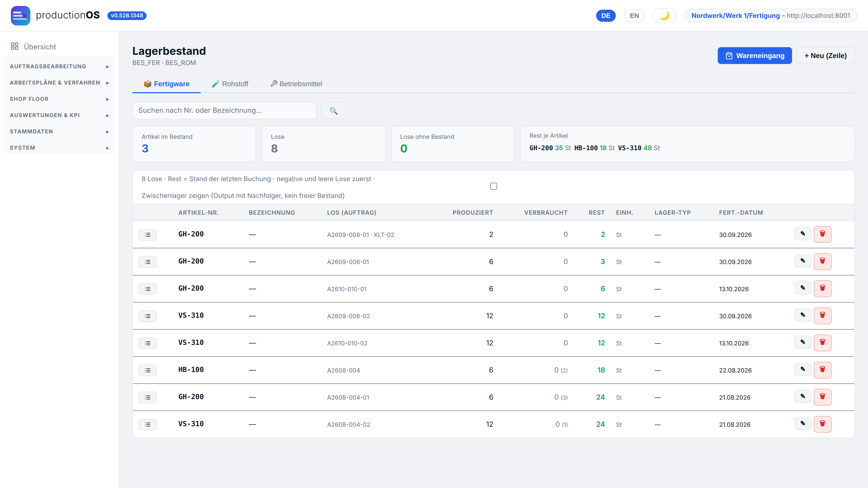Toggle dark mode with the moon icon
This screenshot has height=488, width=868.
pos(665,15)
